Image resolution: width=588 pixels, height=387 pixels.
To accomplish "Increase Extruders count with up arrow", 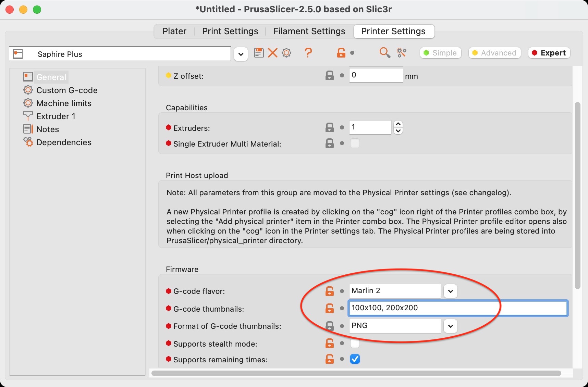I will 398,124.
